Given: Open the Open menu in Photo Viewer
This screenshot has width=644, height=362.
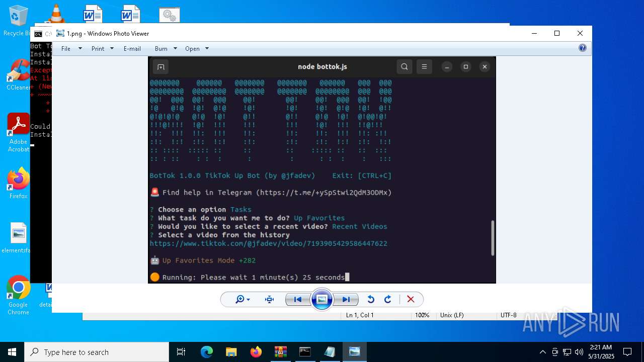Looking at the screenshot, I should [x=192, y=49].
